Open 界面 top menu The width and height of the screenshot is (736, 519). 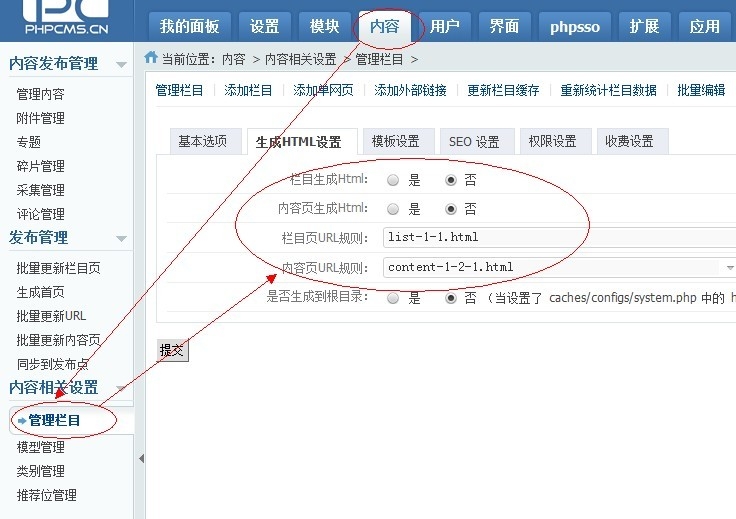(x=505, y=26)
